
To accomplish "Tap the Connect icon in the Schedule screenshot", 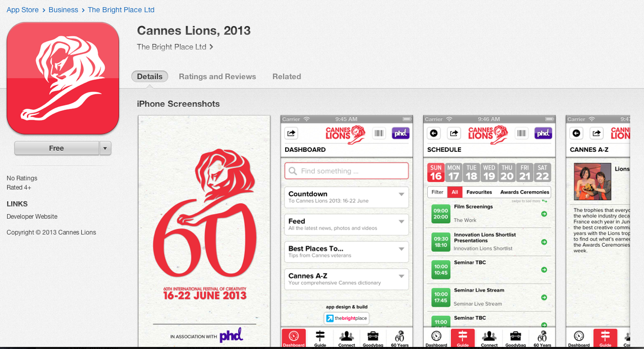I will pyautogui.click(x=489, y=338).
